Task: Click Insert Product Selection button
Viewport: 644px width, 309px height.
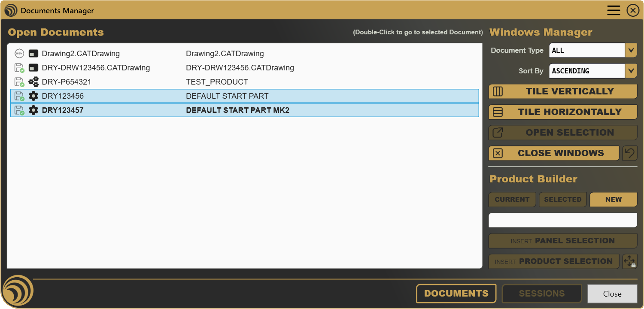Action: point(554,261)
